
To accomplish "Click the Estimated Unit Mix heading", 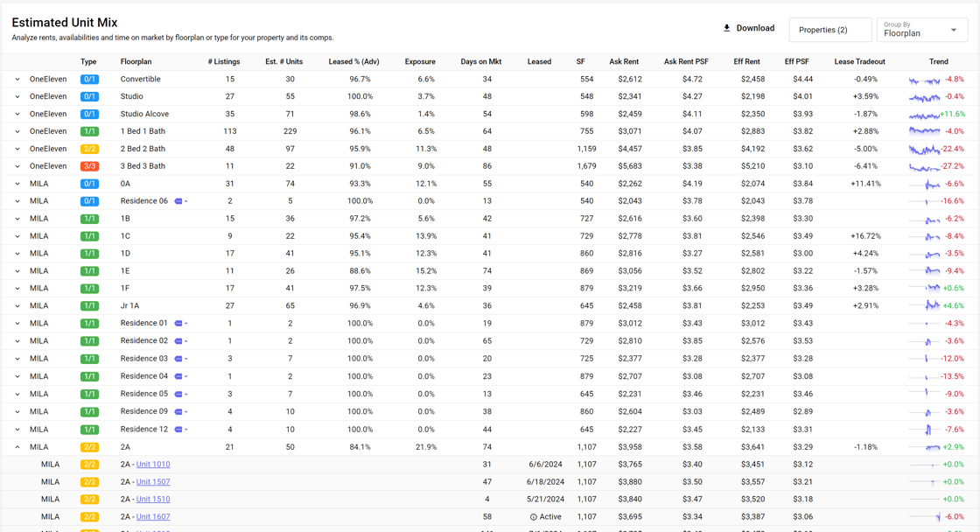I will point(65,23).
